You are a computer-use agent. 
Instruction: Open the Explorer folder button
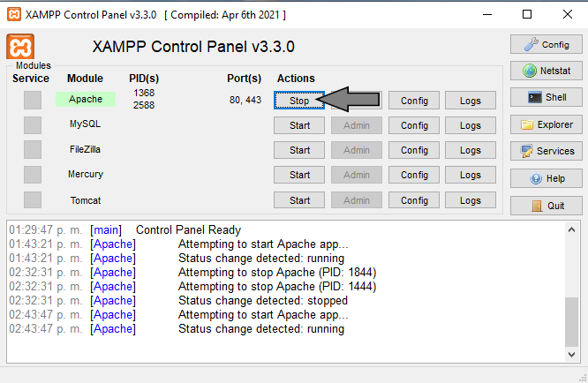[x=546, y=124]
